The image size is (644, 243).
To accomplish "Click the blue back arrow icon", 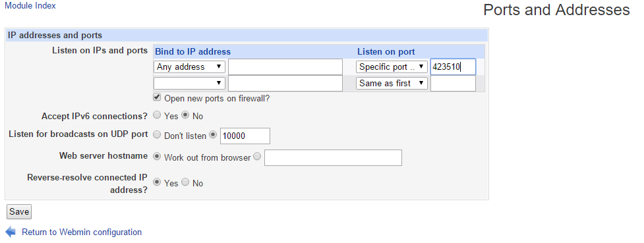I will click(x=11, y=232).
